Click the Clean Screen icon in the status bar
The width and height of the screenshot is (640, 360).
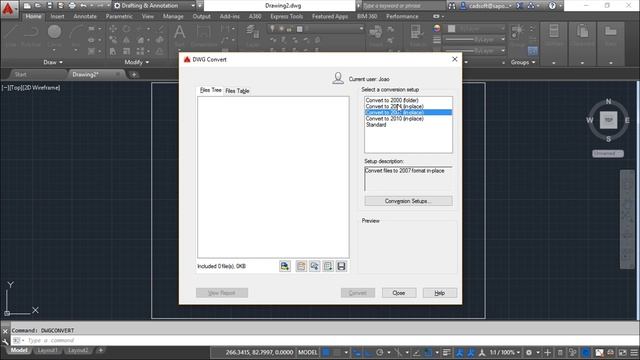[622, 352]
